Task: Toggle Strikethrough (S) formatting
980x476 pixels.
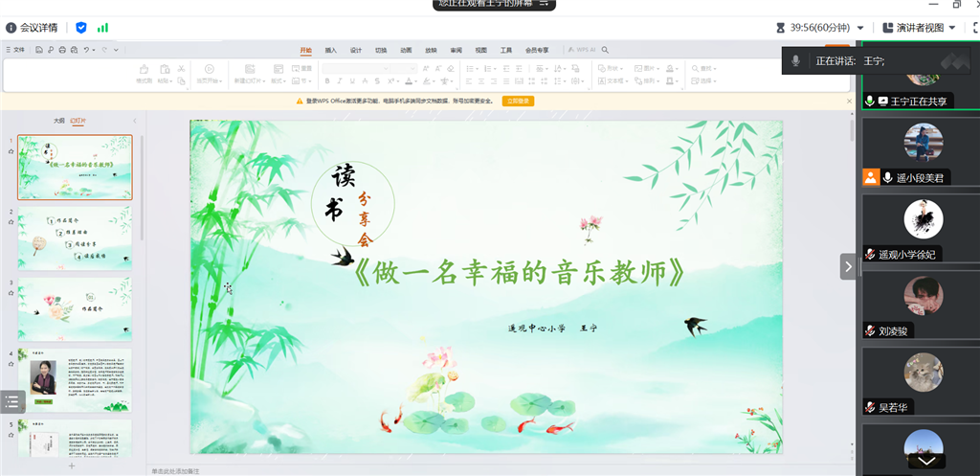Action: tap(377, 81)
